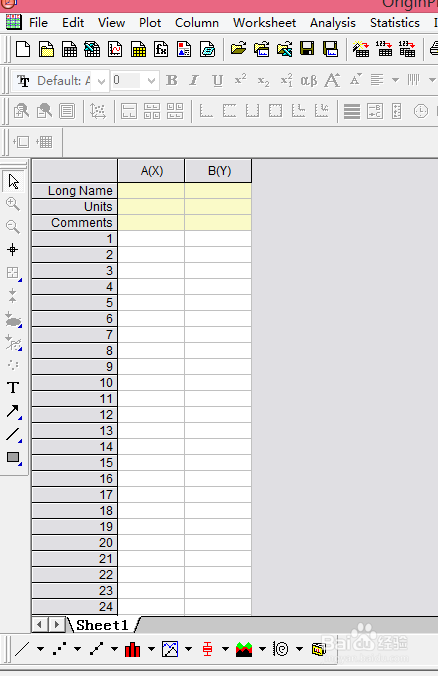Open the Analysis menu

click(x=333, y=22)
